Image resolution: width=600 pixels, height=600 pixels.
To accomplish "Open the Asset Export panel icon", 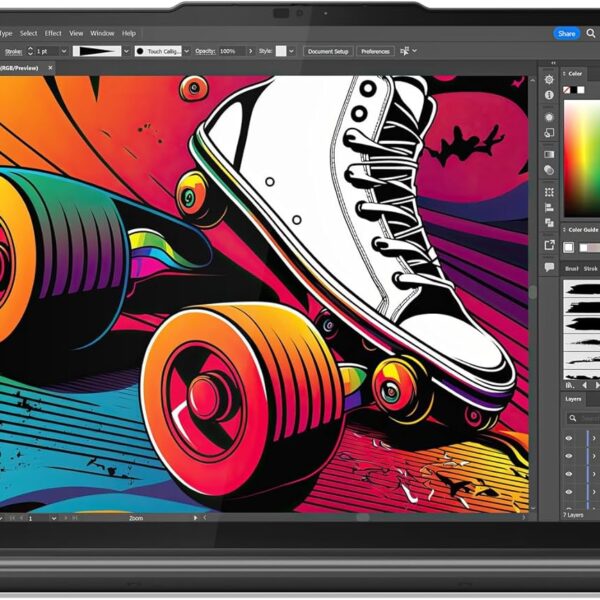I will (x=549, y=245).
